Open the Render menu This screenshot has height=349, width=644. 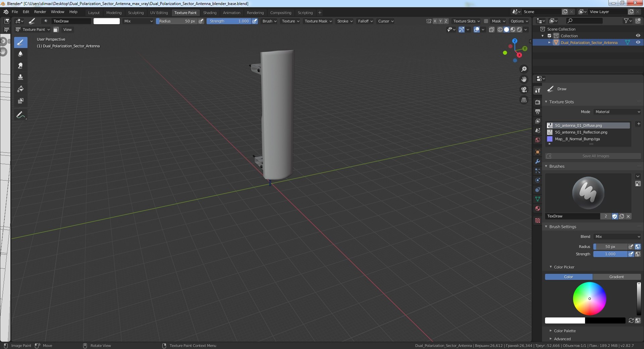(x=40, y=12)
